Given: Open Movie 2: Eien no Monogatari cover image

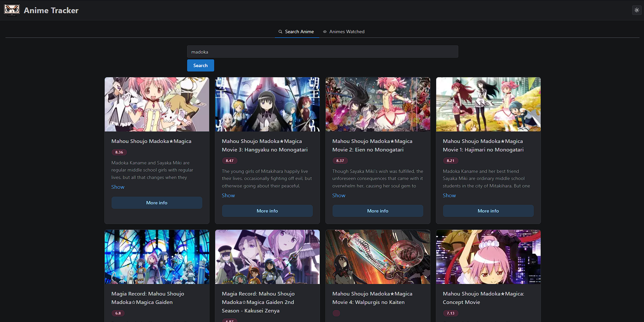Looking at the screenshot, I should pyautogui.click(x=378, y=104).
